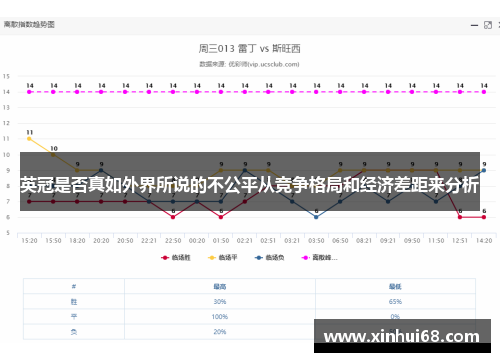Click the 最高 column header

click(x=220, y=286)
